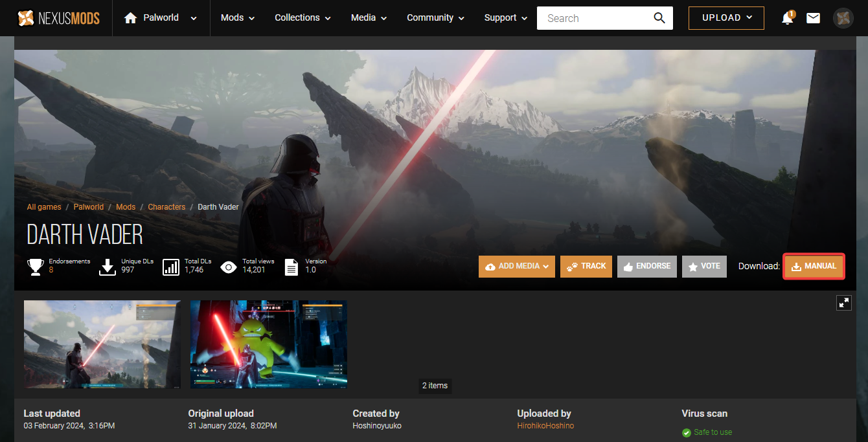Vote for this mod
This screenshot has width=868, height=442.
tap(703, 266)
